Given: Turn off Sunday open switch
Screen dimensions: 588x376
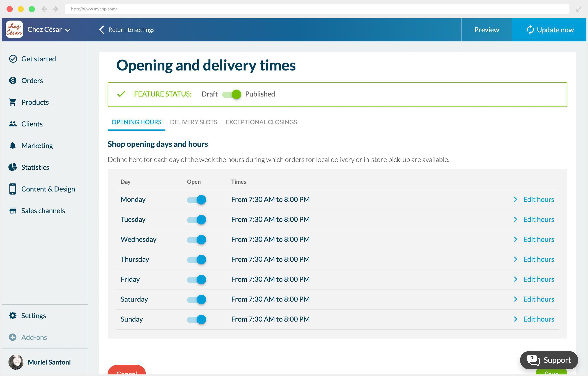Looking at the screenshot, I should (197, 319).
